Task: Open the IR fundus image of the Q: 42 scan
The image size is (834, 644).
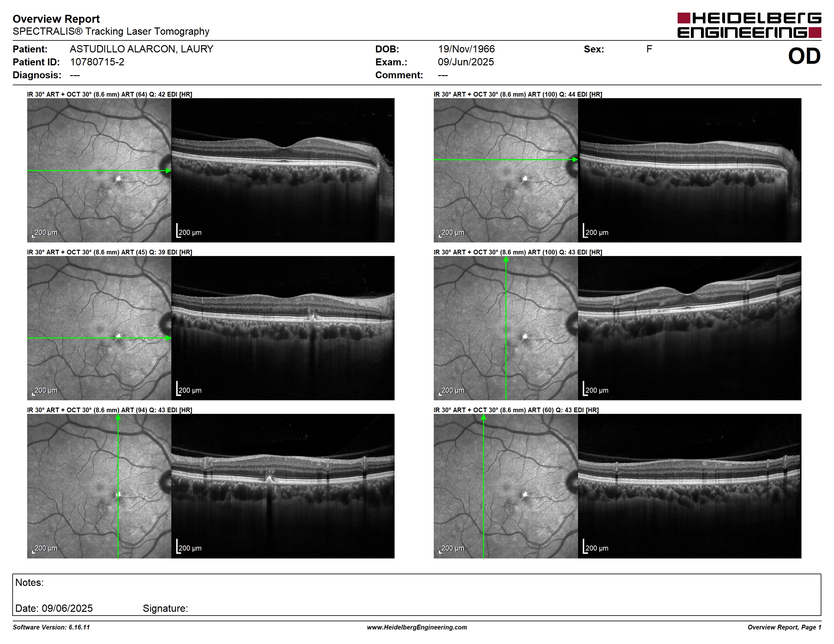Action: click(x=99, y=170)
